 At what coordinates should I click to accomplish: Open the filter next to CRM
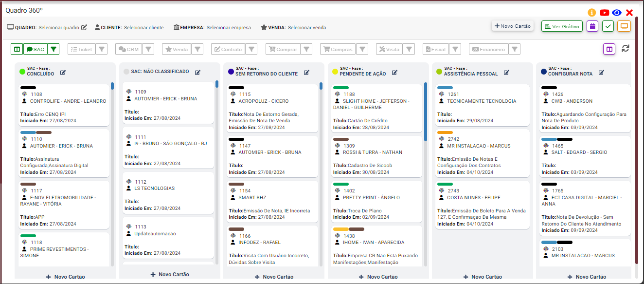pos(148,49)
